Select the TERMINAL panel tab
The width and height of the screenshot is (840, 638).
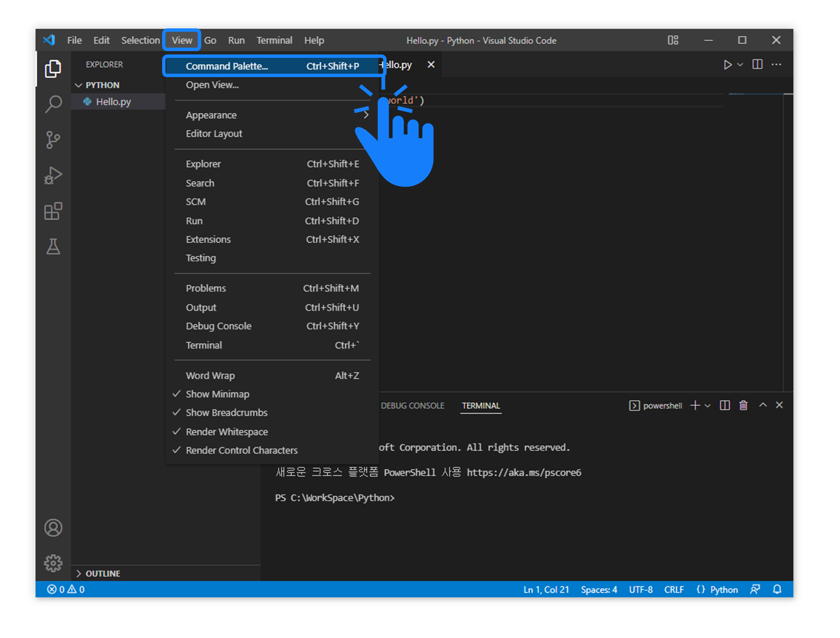tap(481, 405)
